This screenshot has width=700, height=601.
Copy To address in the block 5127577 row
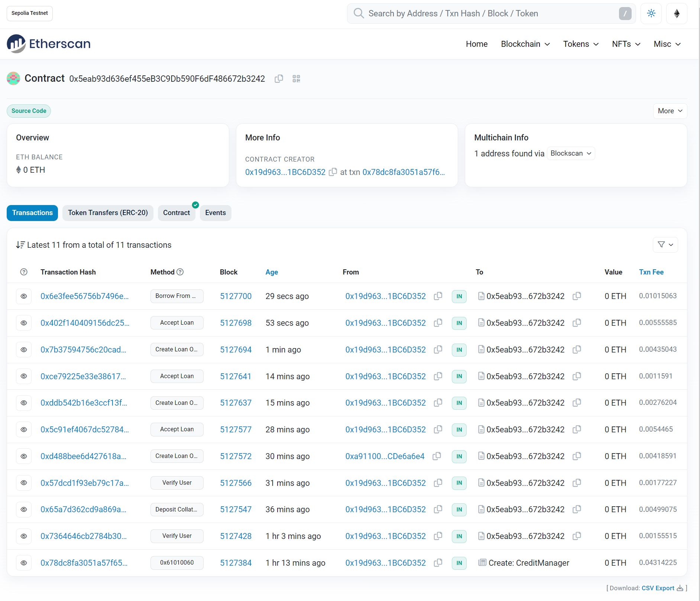(577, 429)
